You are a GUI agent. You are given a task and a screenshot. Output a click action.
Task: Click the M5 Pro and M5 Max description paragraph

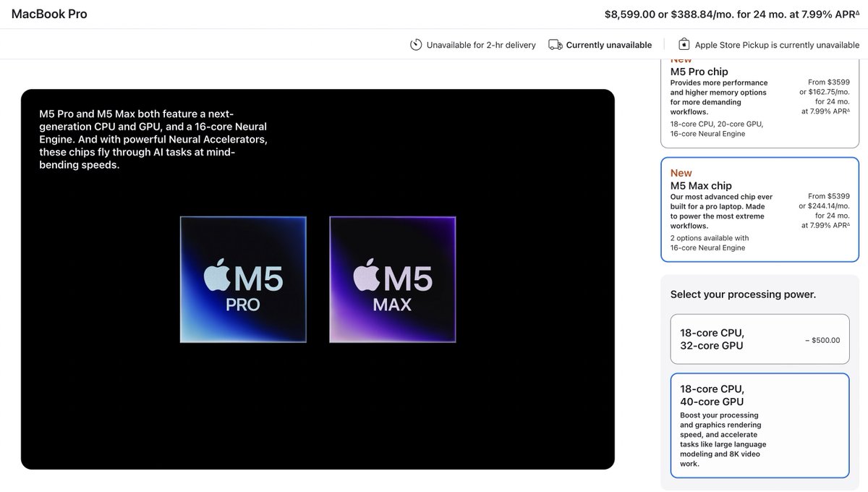click(153, 140)
